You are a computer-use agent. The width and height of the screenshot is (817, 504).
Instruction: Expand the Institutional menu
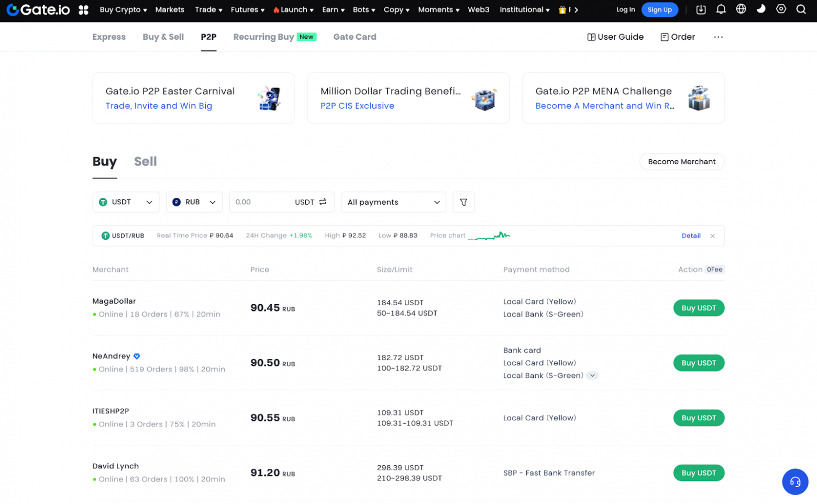524,10
